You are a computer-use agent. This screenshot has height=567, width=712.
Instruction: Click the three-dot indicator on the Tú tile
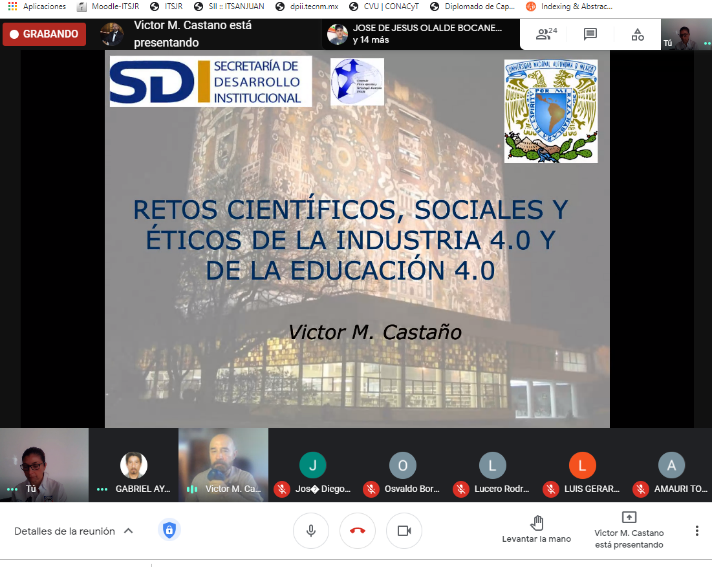point(12,489)
